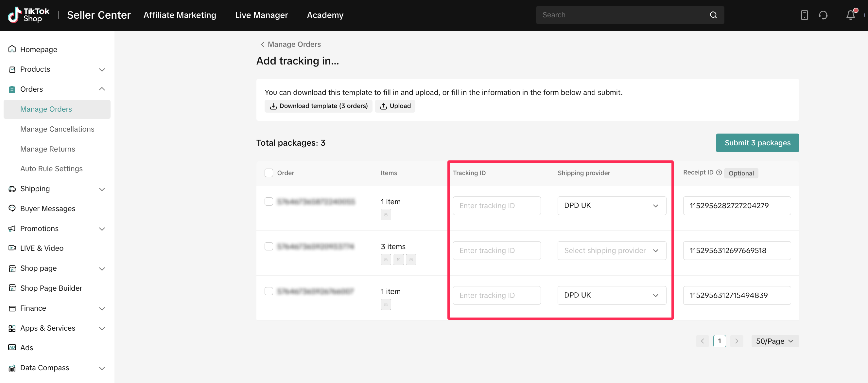The width and height of the screenshot is (868, 383).
Task: Check the 3 items order checkbox
Action: 269,246
